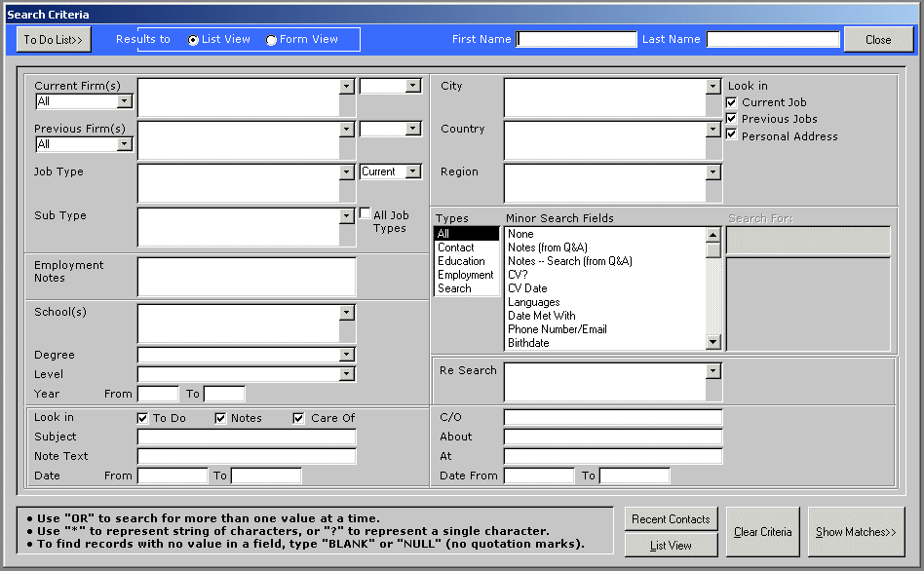Click the Subject input field
The image size is (924, 571).
coord(247,437)
